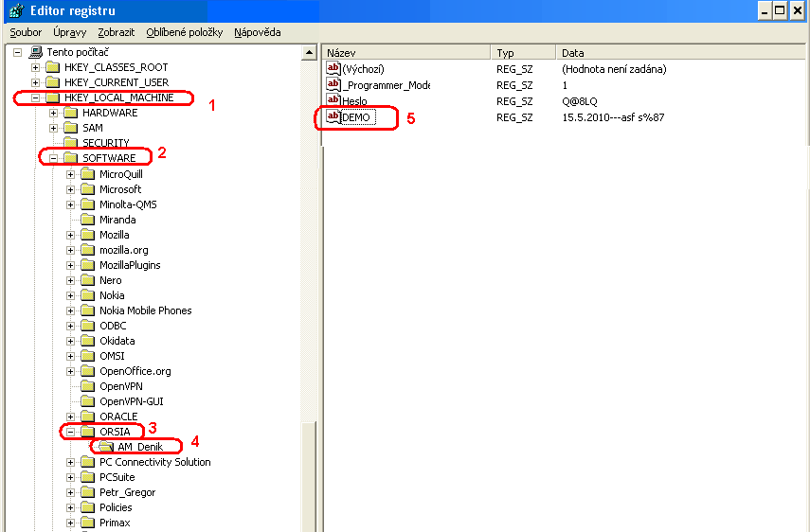Expand the OpenOffice.org key

(x=71, y=371)
